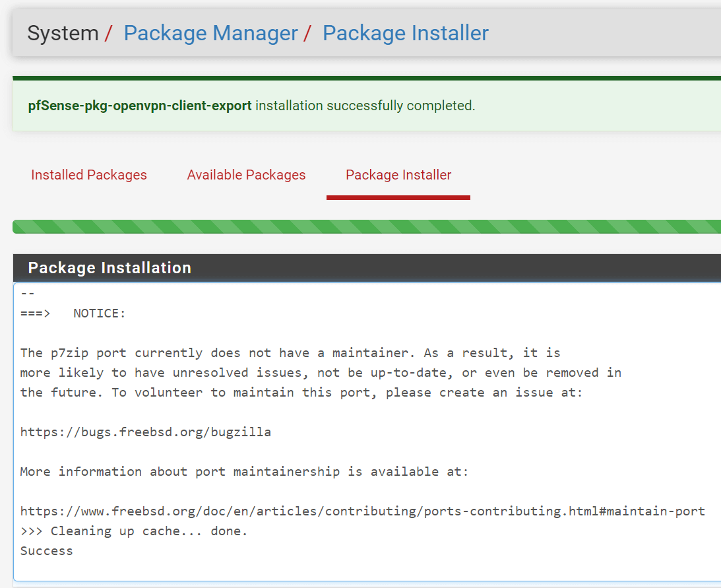The image size is (721, 588).
Task: Open the bugs.freebsd.org bugzilla URL
Action: (145, 432)
